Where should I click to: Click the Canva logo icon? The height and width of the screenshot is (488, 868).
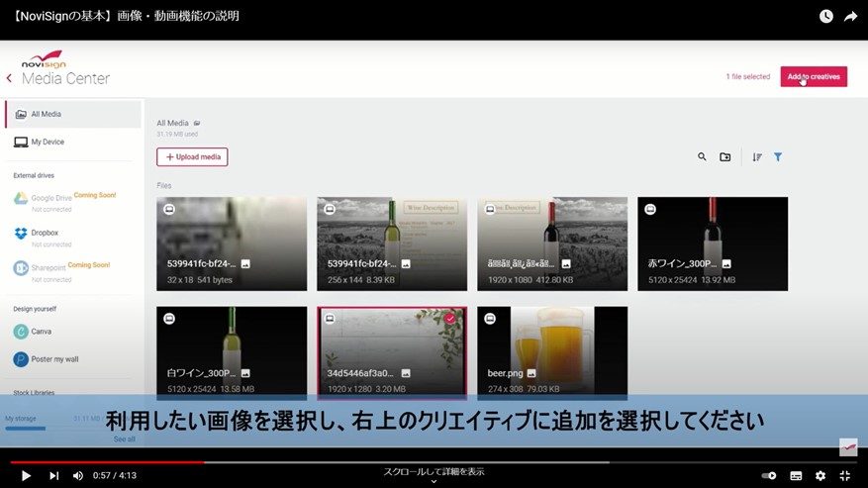[21, 332]
